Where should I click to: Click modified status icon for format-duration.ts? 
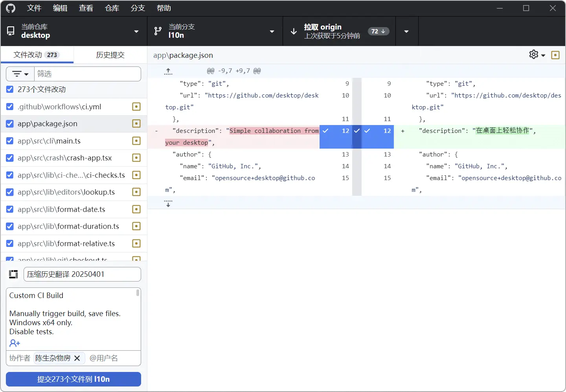tap(136, 226)
